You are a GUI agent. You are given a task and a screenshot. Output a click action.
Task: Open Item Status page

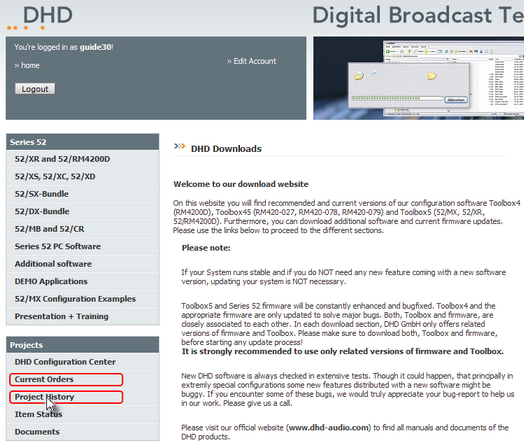(83, 414)
